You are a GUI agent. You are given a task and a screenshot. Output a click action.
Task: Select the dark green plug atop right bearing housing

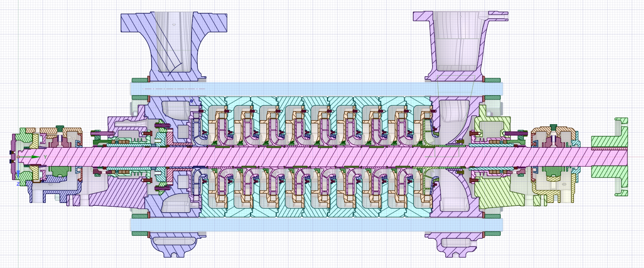point(553,127)
